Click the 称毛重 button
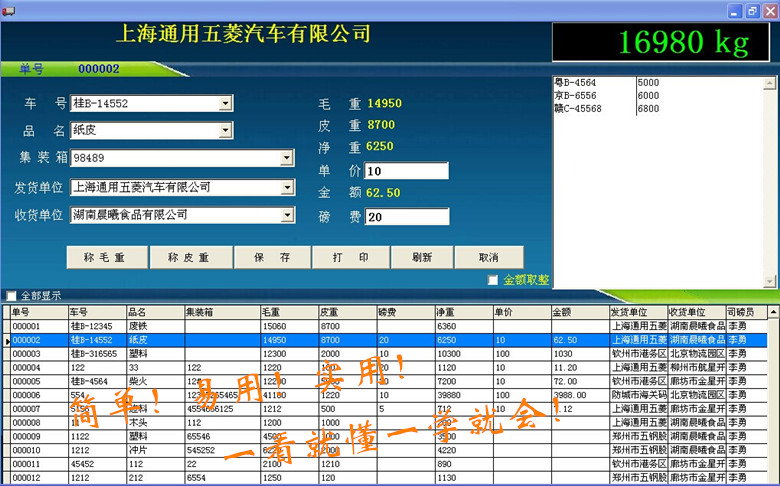 click(x=107, y=257)
